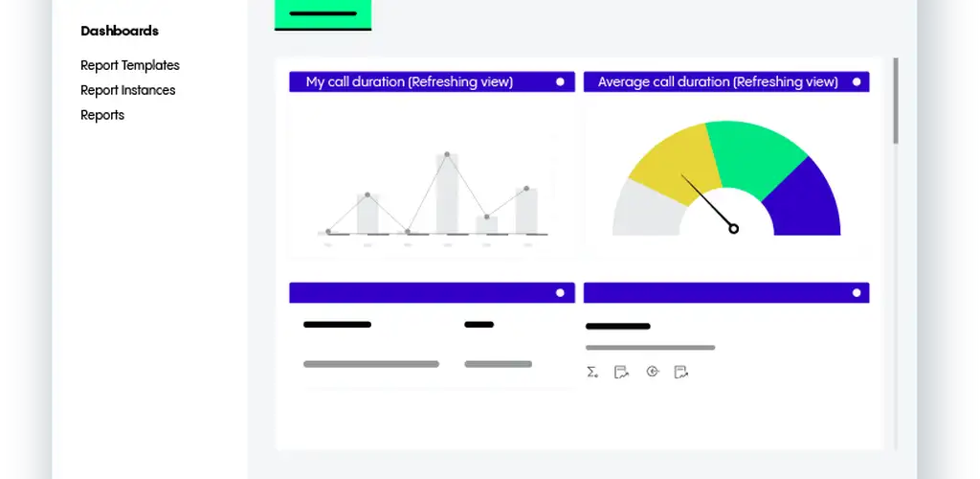Select the Dashboards sidebar heading

tap(120, 31)
